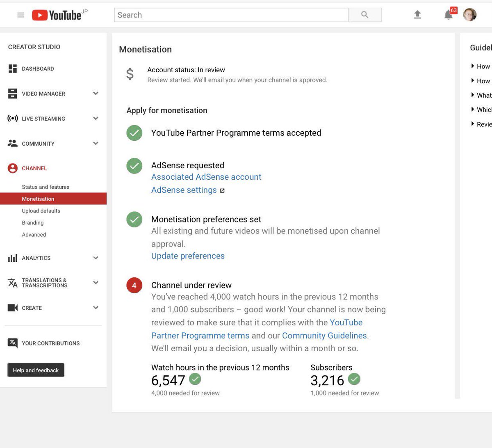Click the Help and feedback button
Viewport: 492px width, 448px height.
click(36, 370)
